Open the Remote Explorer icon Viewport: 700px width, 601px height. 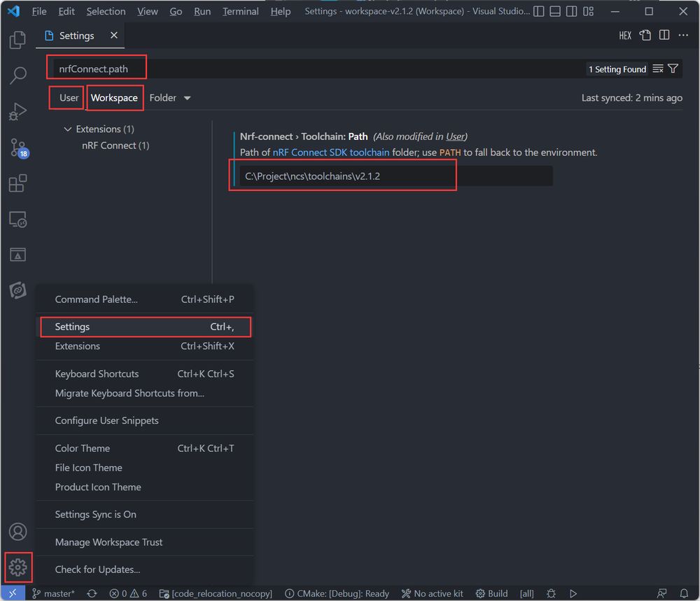tap(17, 220)
